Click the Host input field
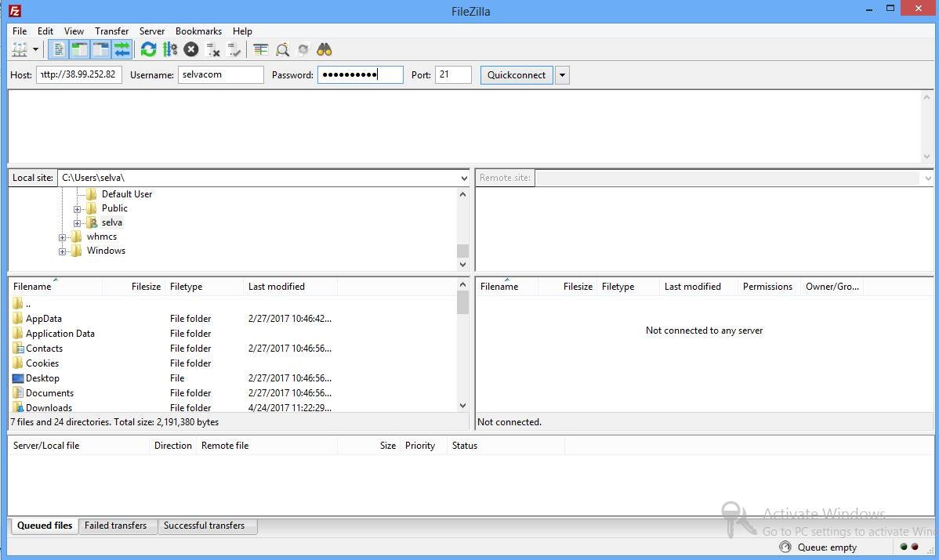The image size is (939, 560). click(79, 74)
